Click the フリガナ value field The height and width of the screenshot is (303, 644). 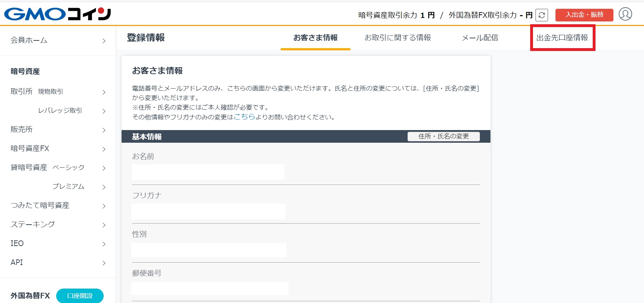click(x=208, y=212)
